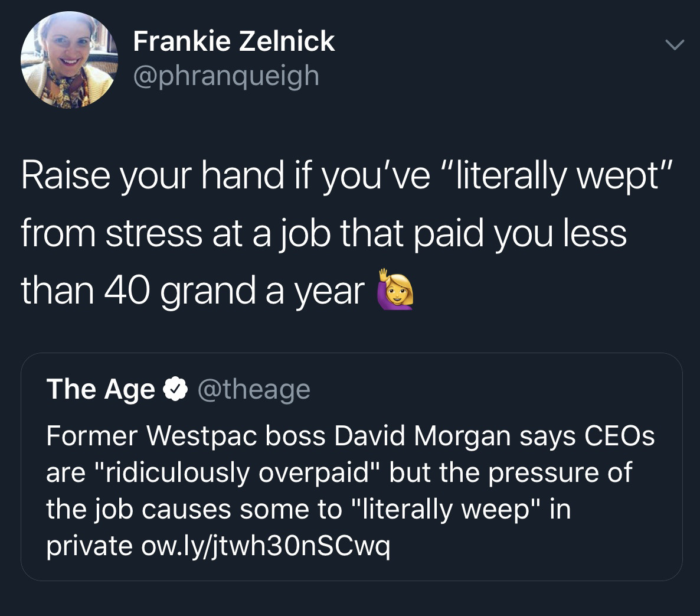The width and height of the screenshot is (700, 616).
Task: Select the "40 grand a year" text
Action: pos(230,291)
